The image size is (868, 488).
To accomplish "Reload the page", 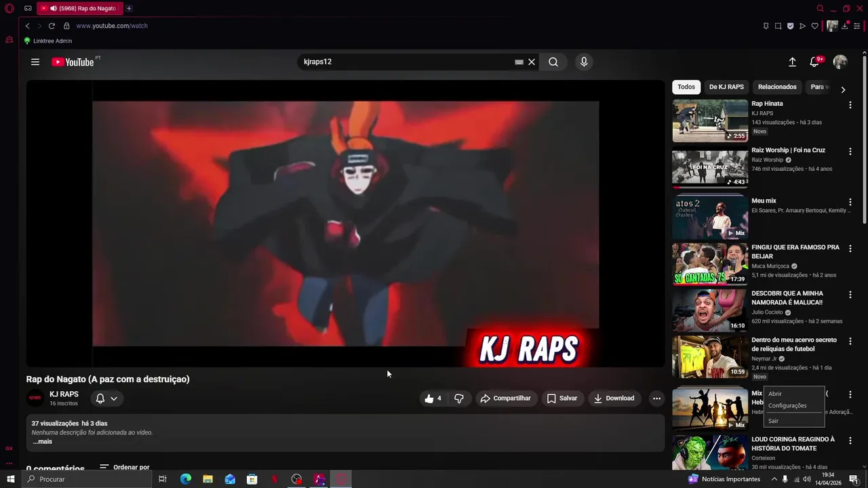I will (x=52, y=26).
